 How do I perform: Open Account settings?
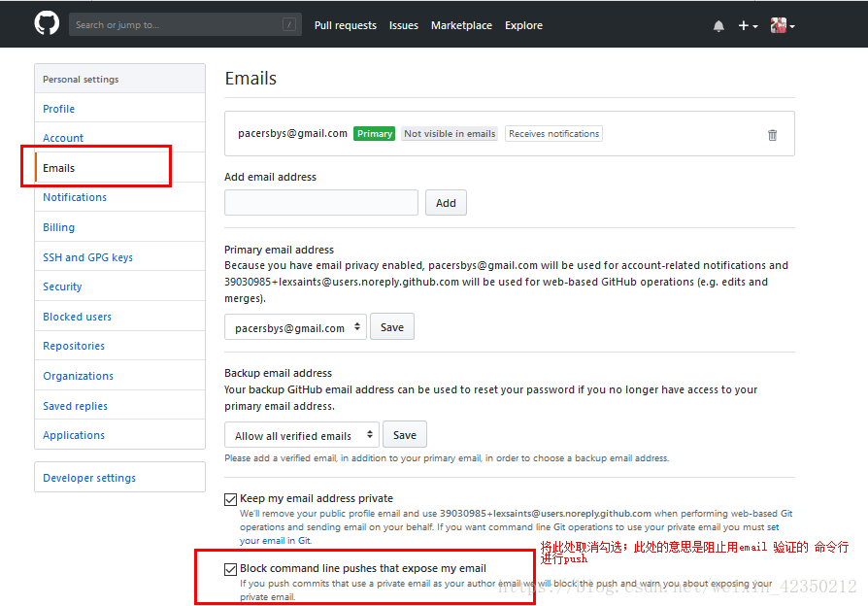point(119,138)
